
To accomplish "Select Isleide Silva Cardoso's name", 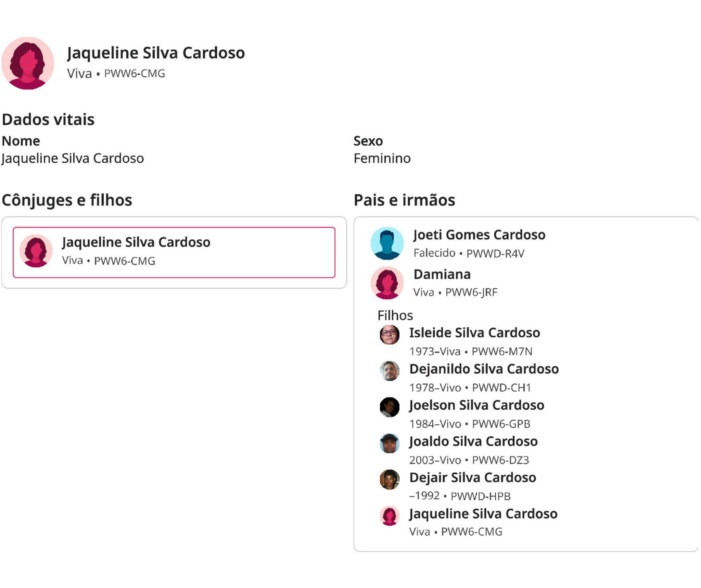I will pos(474,333).
